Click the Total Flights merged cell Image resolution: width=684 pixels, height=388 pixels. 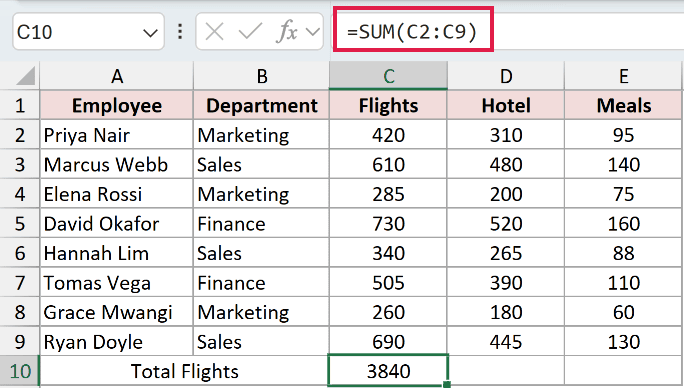coord(184,371)
